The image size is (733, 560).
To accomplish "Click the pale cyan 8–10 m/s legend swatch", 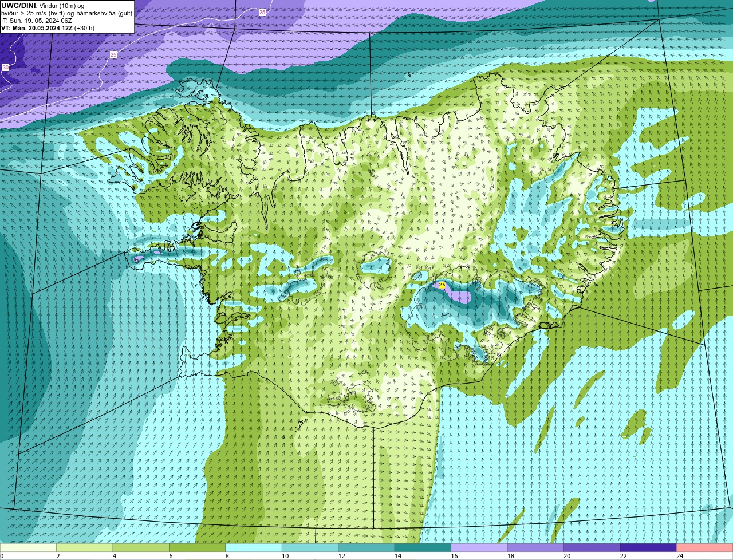I will click(254, 548).
